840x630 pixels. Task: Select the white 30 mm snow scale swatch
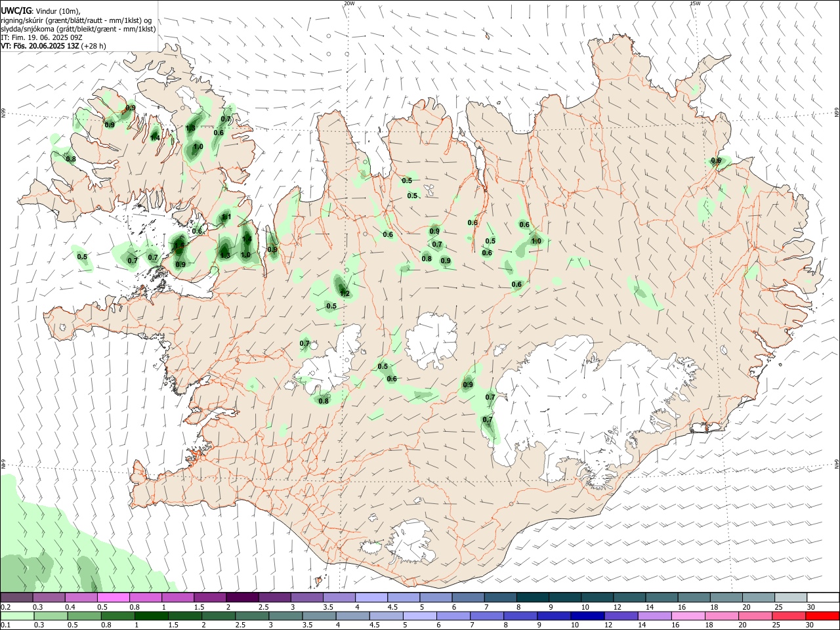click(x=824, y=598)
